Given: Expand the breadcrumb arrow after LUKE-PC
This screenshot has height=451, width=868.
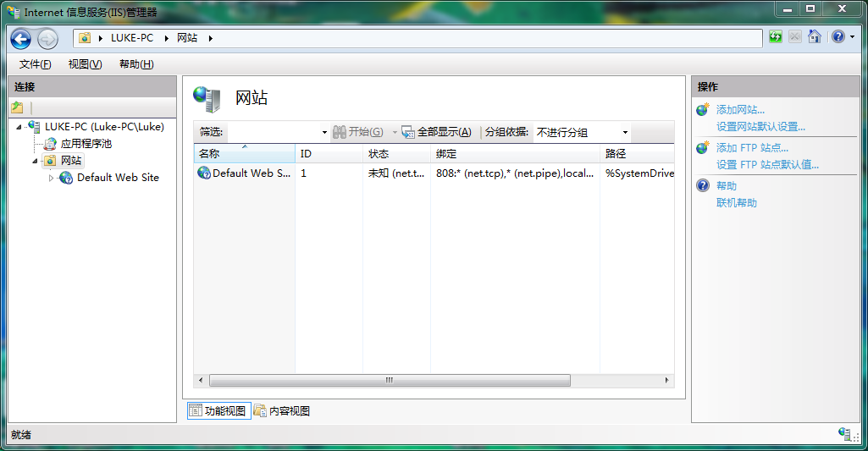Looking at the screenshot, I should click(166, 38).
